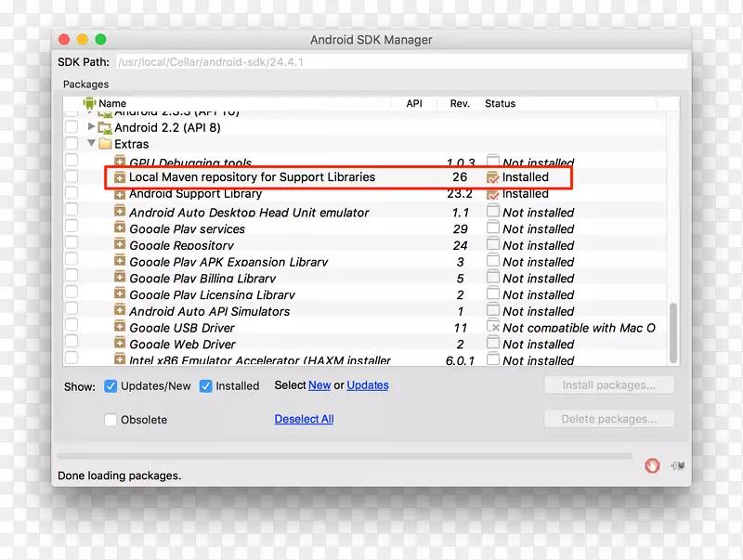Click the New link to select new packages

click(319, 385)
